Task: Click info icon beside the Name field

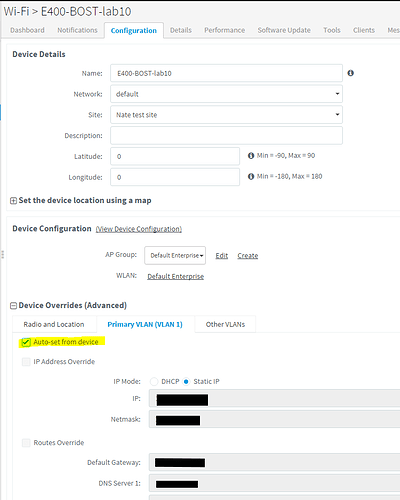Action: (350, 73)
